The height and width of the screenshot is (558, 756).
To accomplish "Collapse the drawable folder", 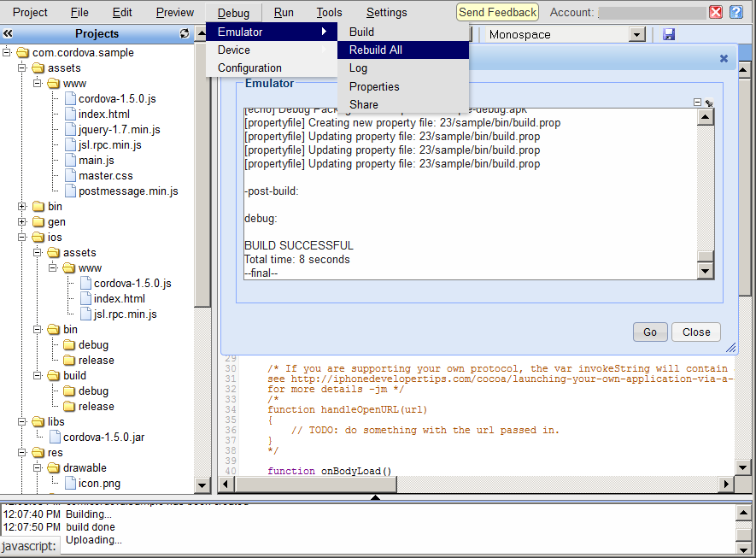I will point(38,468).
